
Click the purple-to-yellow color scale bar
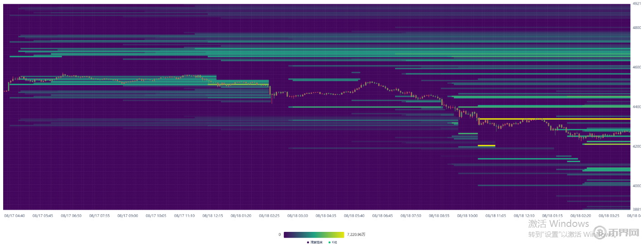pyautogui.click(x=314, y=235)
